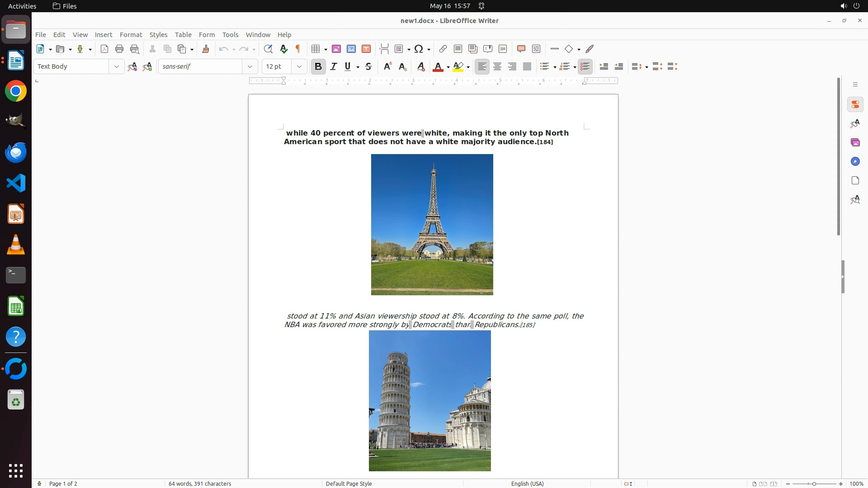Insert a special character (Omega icon)
This screenshot has width=868, height=488.
(x=419, y=49)
